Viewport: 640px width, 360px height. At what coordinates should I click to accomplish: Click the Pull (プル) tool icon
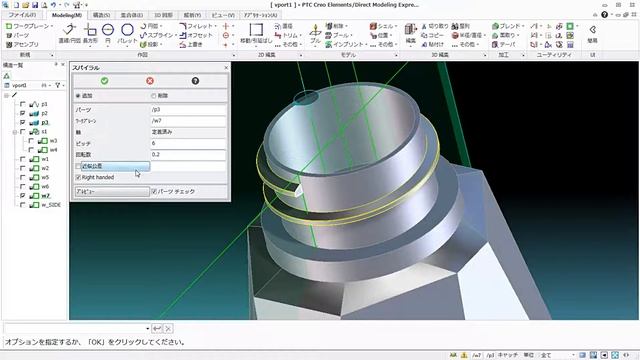pyautogui.click(x=315, y=35)
